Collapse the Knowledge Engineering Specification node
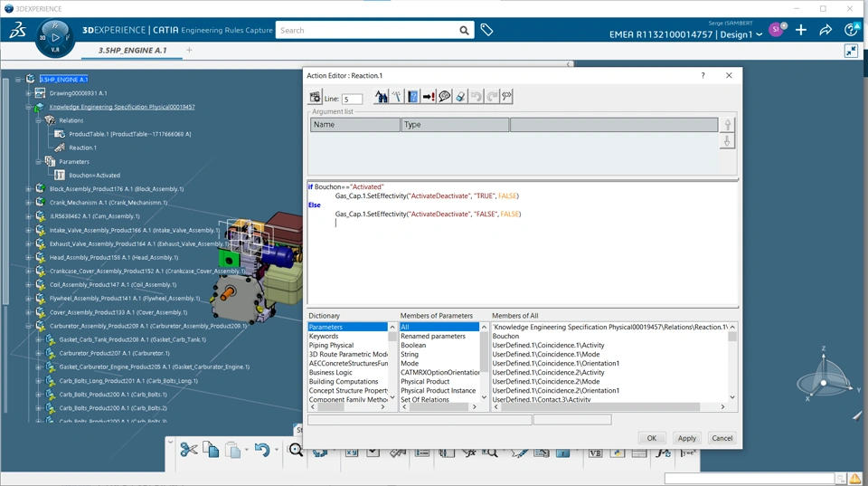This screenshot has height=486, width=868. (x=28, y=107)
